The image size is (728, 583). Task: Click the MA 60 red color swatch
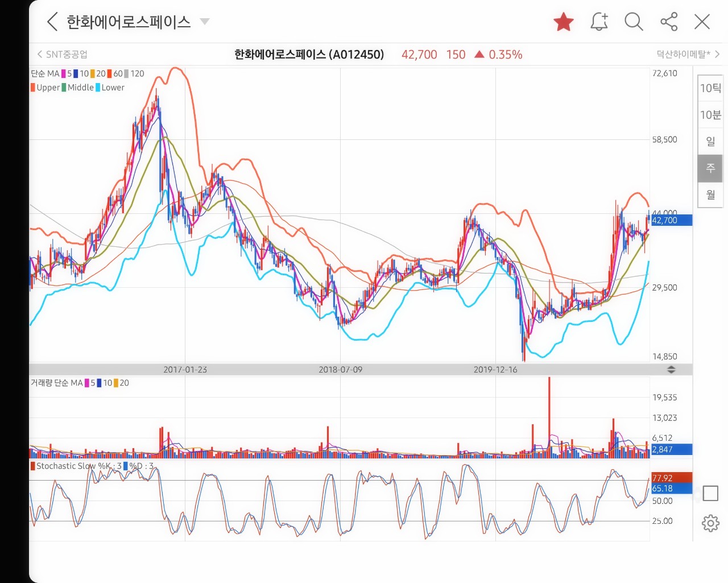coord(109,74)
